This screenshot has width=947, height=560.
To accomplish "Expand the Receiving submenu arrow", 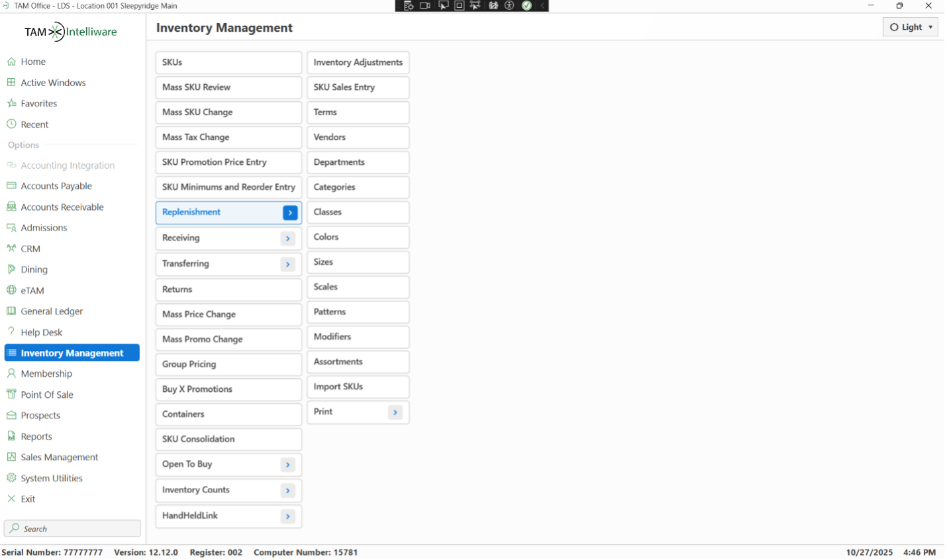I will click(287, 238).
